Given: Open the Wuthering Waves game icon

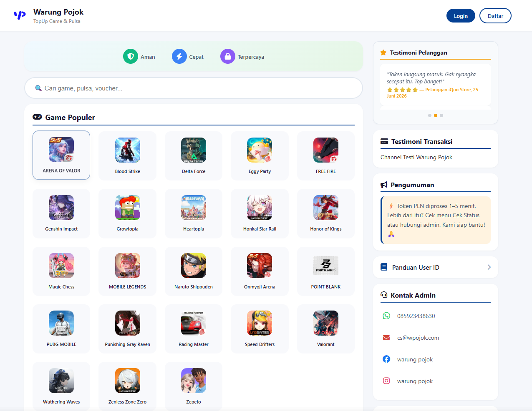Looking at the screenshot, I should tap(61, 381).
